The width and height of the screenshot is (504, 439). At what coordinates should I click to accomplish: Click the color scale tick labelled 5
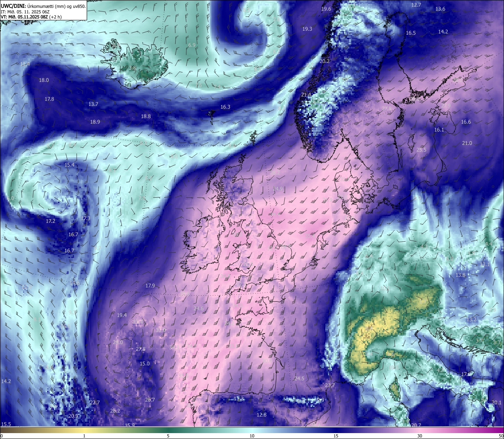(168, 436)
